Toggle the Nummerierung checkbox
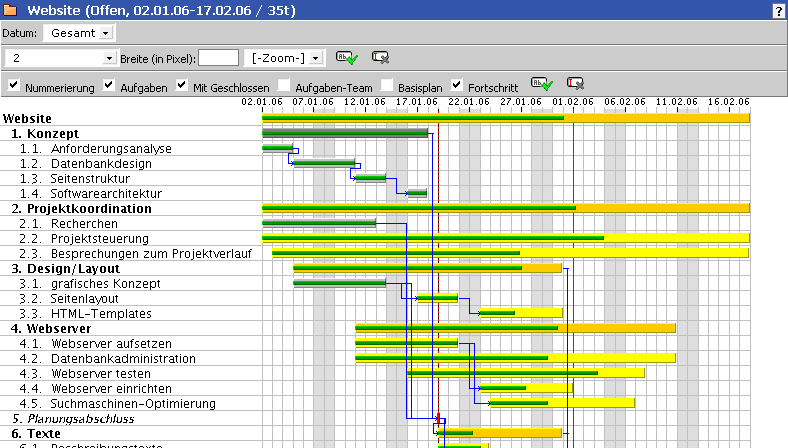The width and height of the screenshot is (788, 448). tap(14, 85)
